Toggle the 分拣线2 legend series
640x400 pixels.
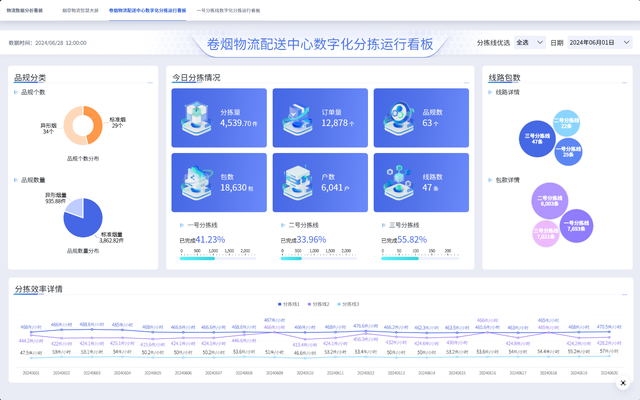318,304
